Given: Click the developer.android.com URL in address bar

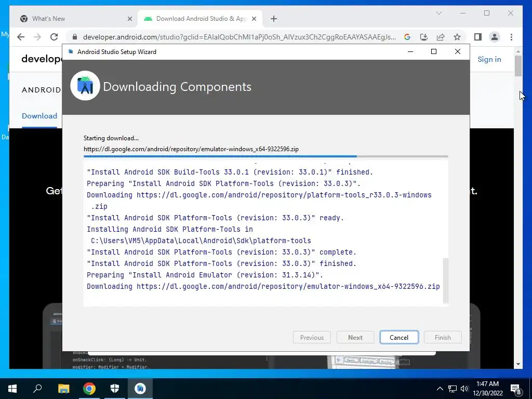Looking at the screenshot, I should pyautogui.click(x=239, y=37).
